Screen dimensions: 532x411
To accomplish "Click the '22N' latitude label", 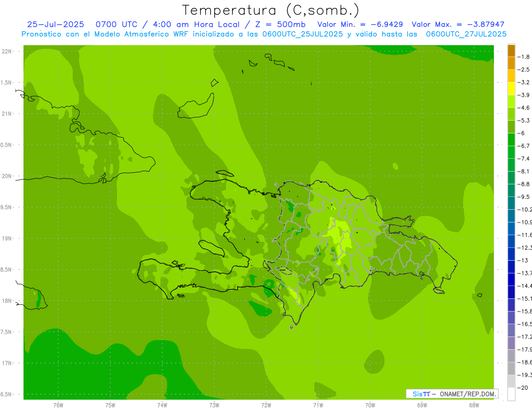I will click(x=8, y=51).
